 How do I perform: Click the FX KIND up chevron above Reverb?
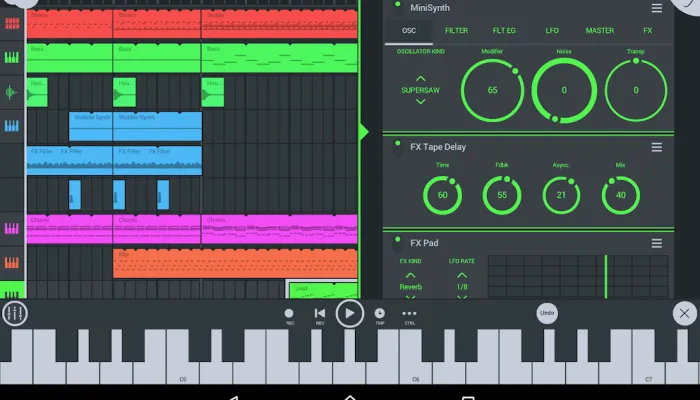pos(411,275)
